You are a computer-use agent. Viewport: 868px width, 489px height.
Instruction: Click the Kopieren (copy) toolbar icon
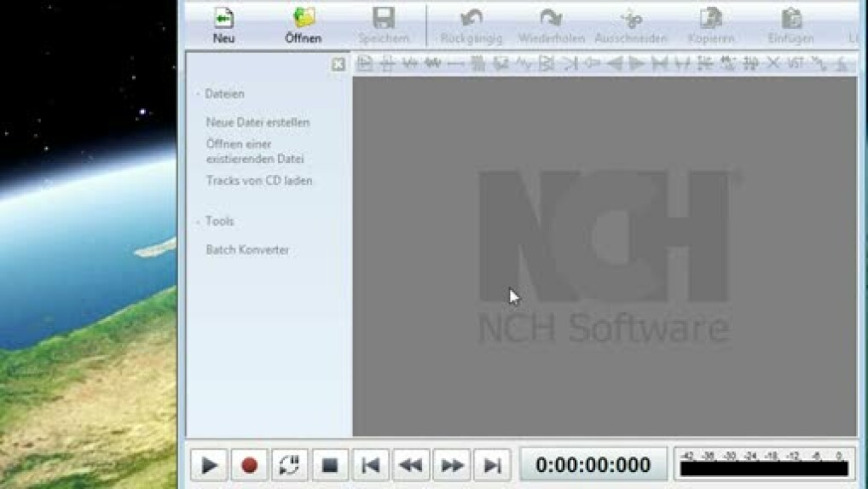[x=711, y=19]
